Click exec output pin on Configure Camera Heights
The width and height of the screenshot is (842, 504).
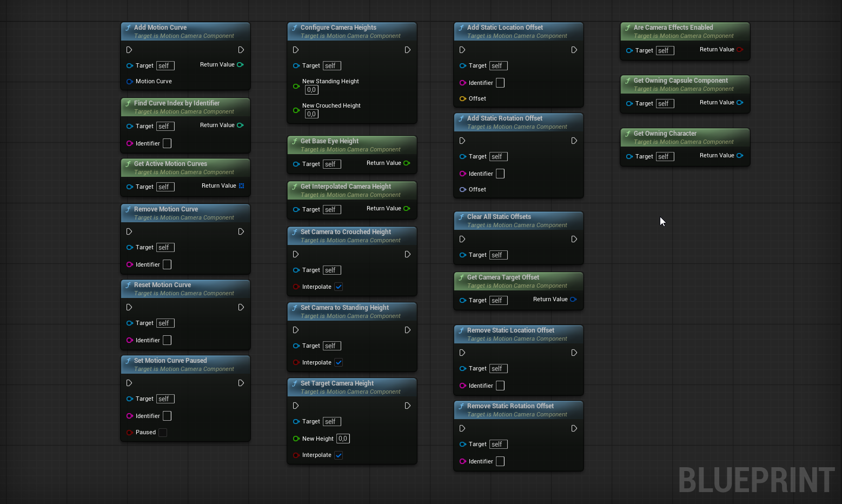408,50
